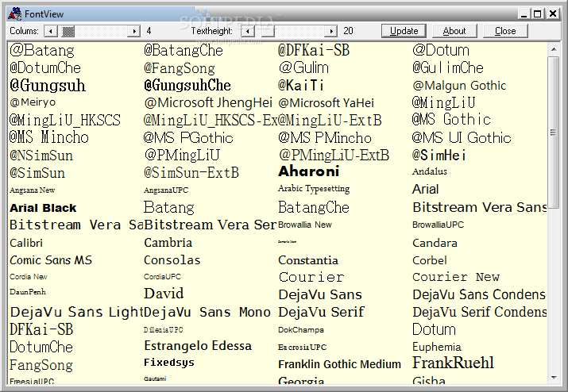Select the David font entry
Screen dimensions: 568x392
pyautogui.click(x=164, y=294)
